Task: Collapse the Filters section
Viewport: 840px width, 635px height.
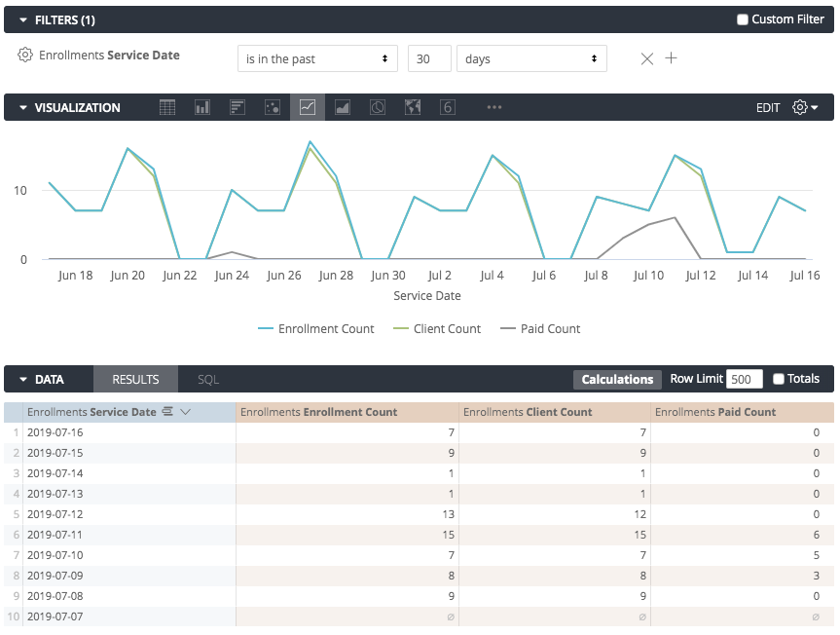Action: (23, 19)
